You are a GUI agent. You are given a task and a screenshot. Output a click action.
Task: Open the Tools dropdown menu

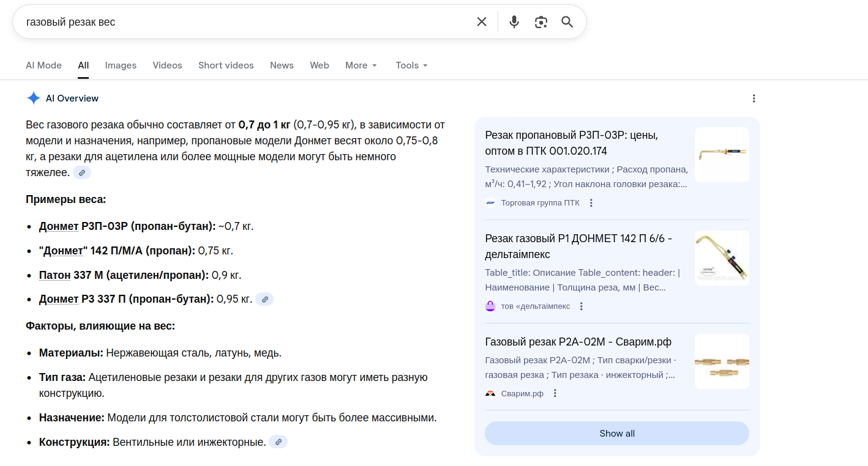[x=411, y=65]
